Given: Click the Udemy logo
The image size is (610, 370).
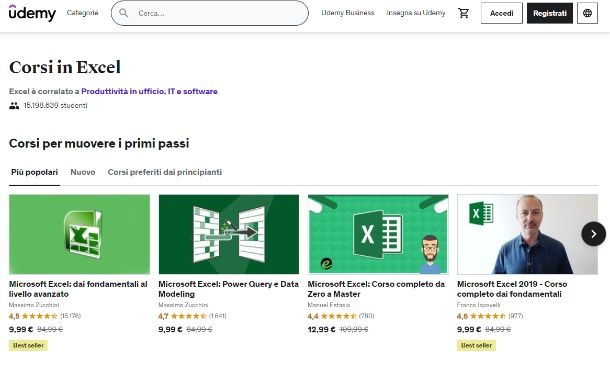Looking at the screenshot, I should click(x=32, y=13).
